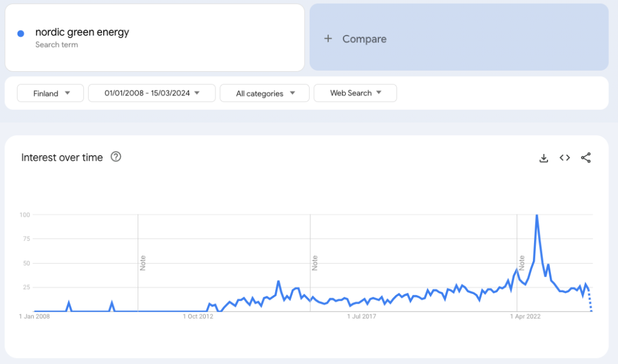Click the "1 Jan 2008" axis label
This screenshot has width=618, height=364.
[34, 316]
